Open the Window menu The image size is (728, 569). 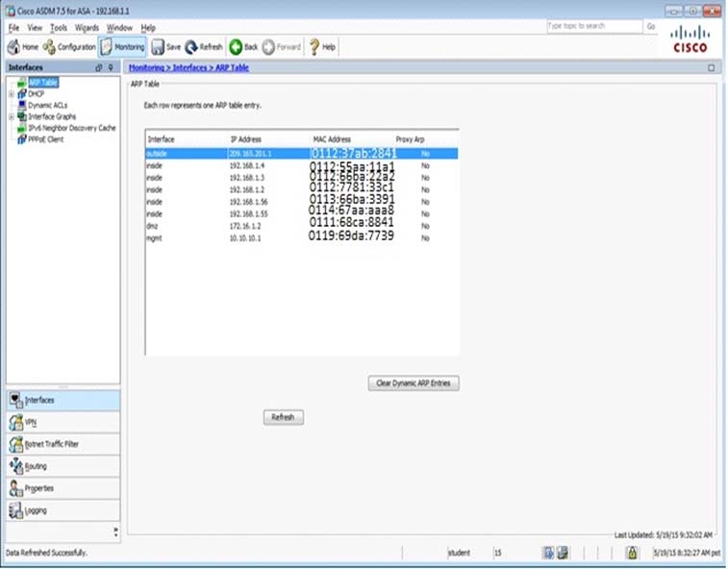click(x=119, y=28)
